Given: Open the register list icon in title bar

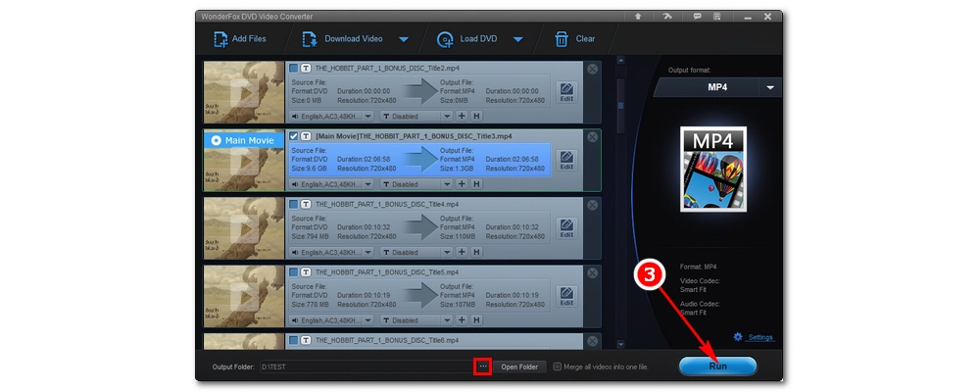Looking at the screenshot, I should (x=717, y=17).
